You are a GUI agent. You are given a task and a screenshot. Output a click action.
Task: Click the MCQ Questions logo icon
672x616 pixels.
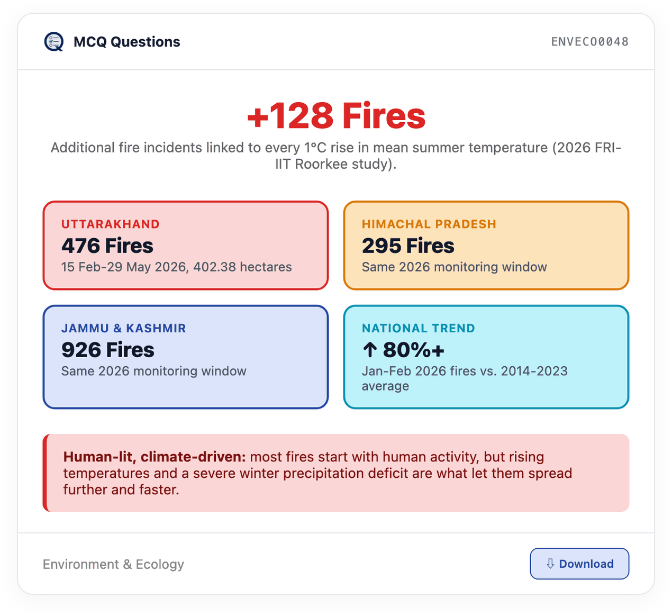point(54,42)
